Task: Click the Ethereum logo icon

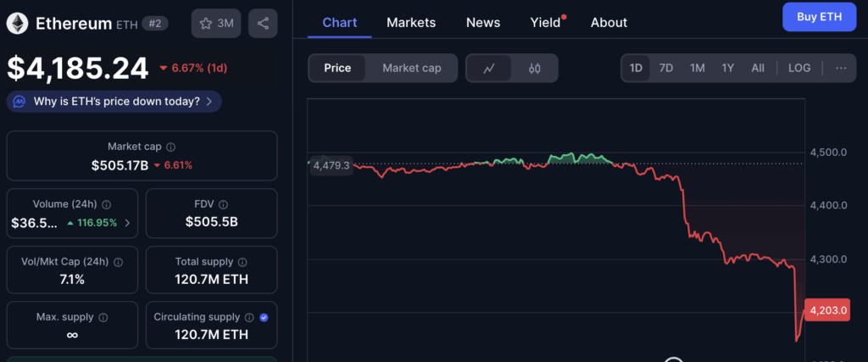Action: (x=19, y=23)
